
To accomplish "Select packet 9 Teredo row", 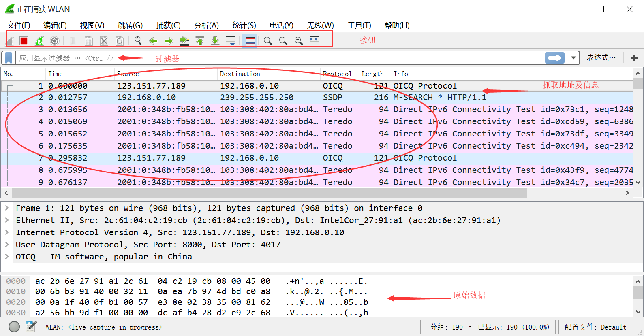I will 317,182.
